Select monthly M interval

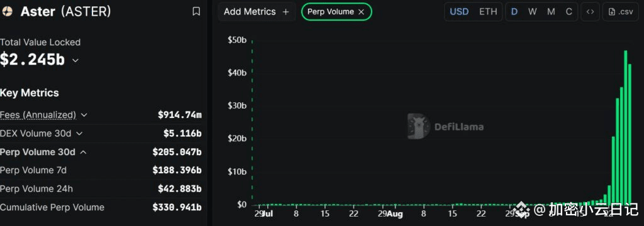[551, 11]
